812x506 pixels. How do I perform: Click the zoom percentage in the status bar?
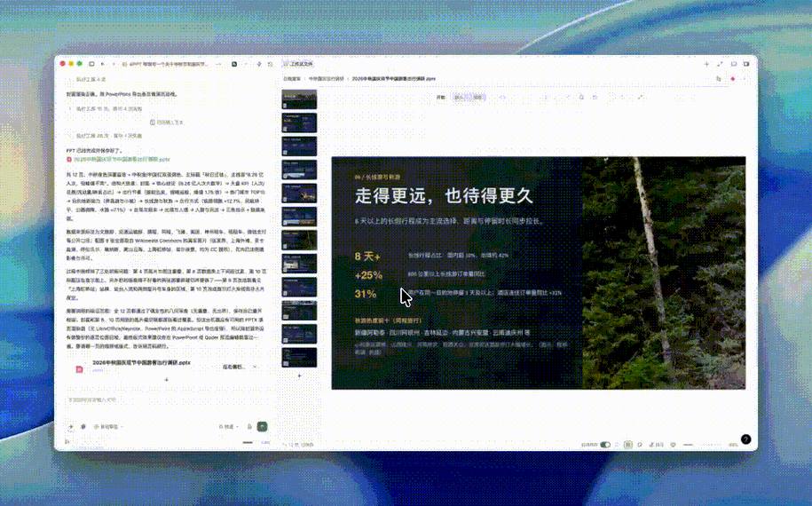pyautogui.click(x=733, y=445)
